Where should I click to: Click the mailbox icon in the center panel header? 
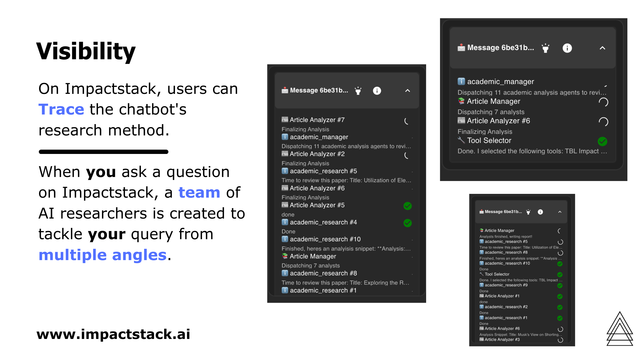pyautogui.click(x=285, y=90)
